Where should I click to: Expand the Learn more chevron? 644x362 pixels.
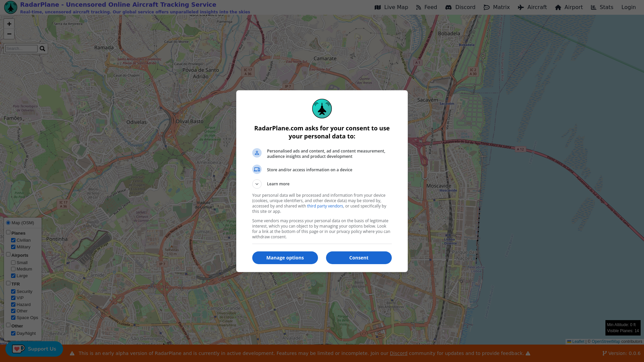click(x=257, y=184)
